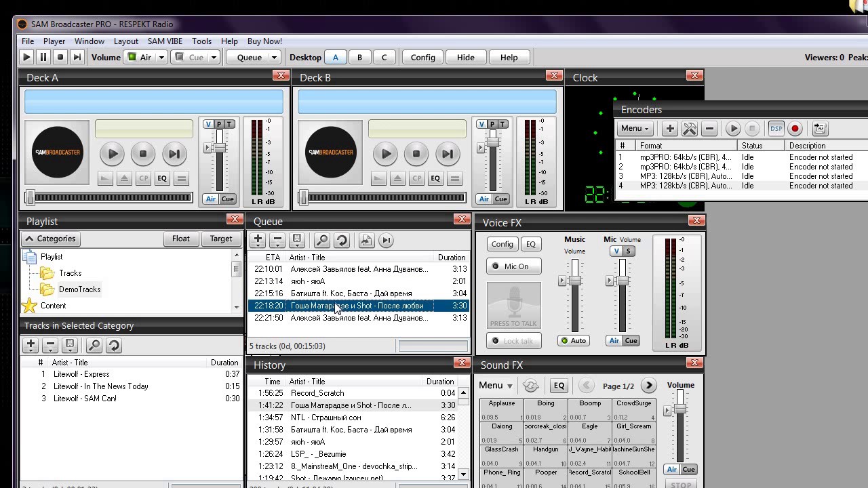Toggle Cue output in Sound FX

click(689, 469)
